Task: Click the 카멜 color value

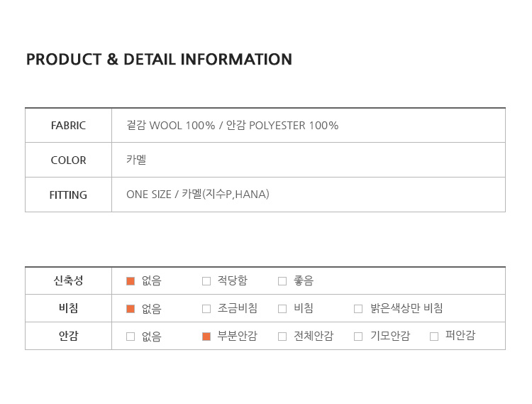Action: click(136, 160)
